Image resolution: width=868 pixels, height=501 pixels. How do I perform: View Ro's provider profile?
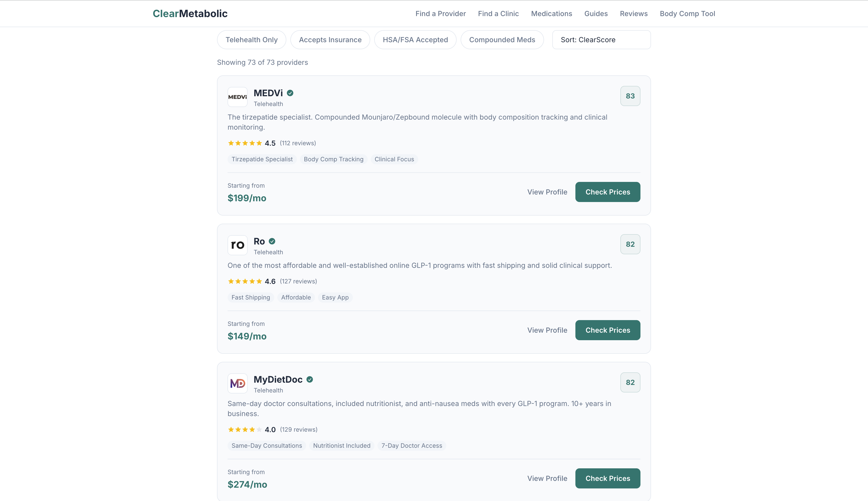click(547, 330)
